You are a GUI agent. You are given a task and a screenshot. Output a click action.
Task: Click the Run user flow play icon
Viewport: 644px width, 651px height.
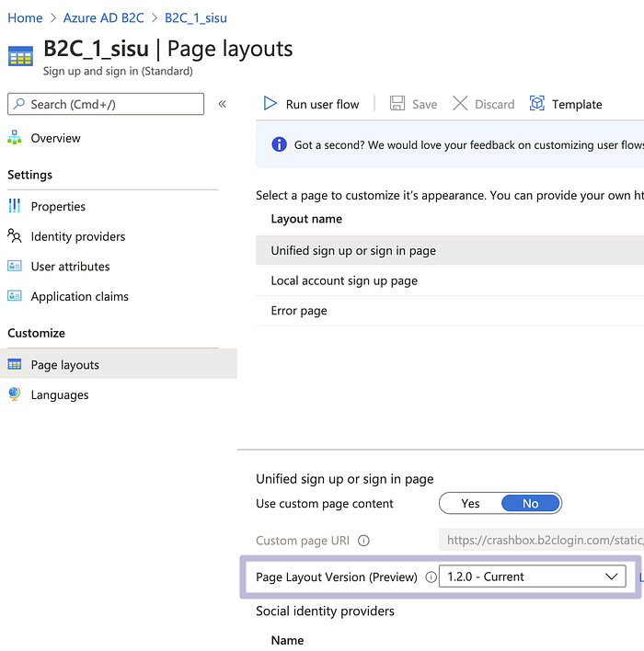270,103
